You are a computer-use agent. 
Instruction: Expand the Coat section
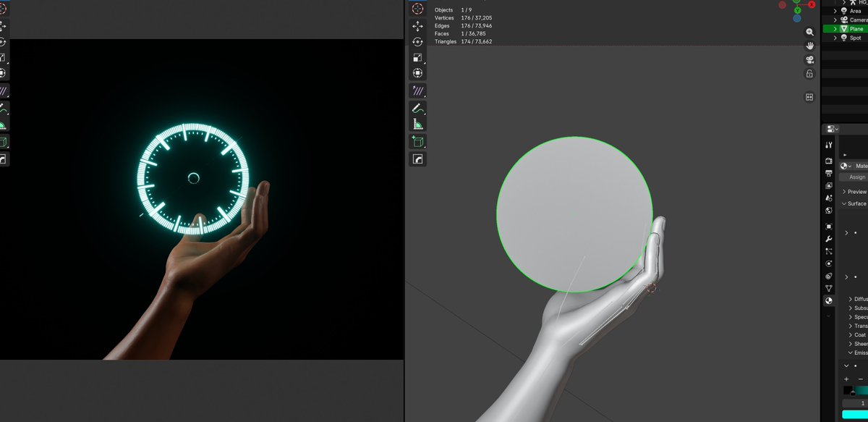(x=858, y=335)
